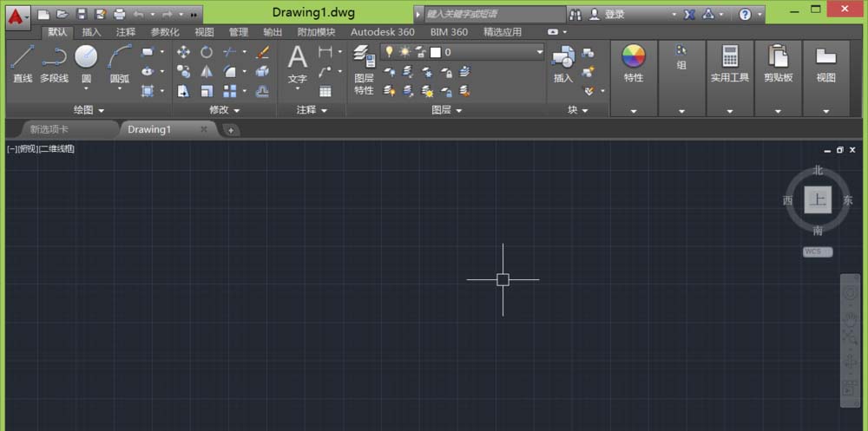Choose the Ellipse draw tool icon
The width and height of the screenshot is (868, 431).
(x=148, y=71)
